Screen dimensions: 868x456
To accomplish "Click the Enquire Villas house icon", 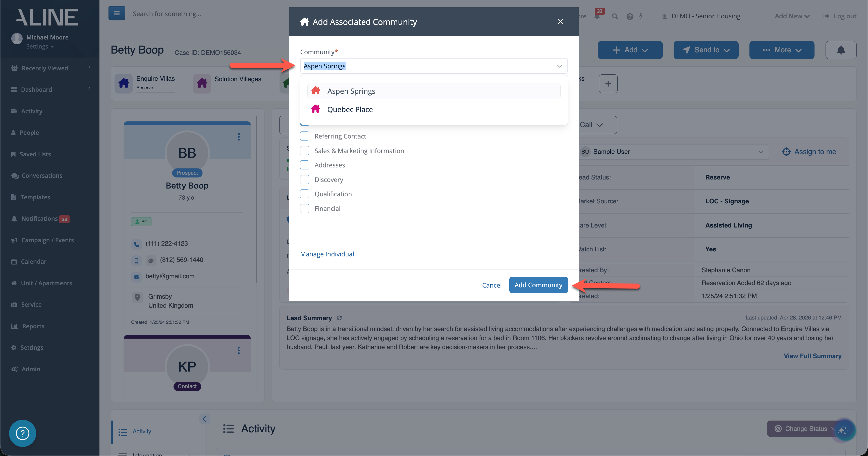I will click(x=124, y=83).
